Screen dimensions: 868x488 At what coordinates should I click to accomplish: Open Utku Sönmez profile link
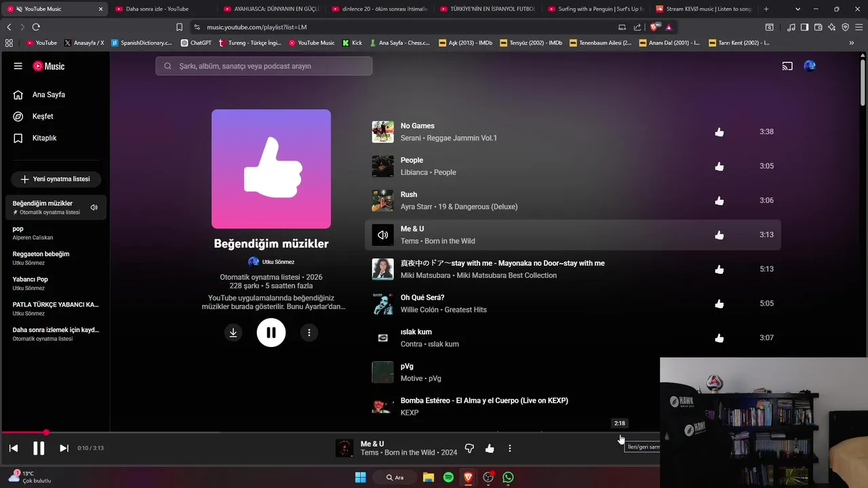pos(271,262)
